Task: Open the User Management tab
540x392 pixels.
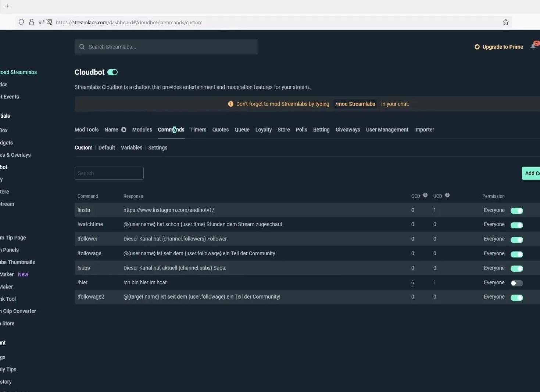Action: [x=387, y=129]
